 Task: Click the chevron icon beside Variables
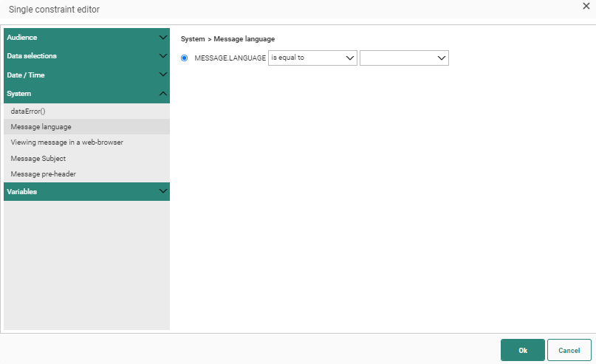click(163, 191)
